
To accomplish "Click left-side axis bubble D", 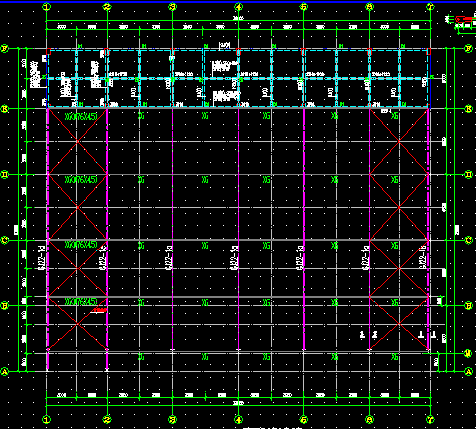I will click(5, 174).
